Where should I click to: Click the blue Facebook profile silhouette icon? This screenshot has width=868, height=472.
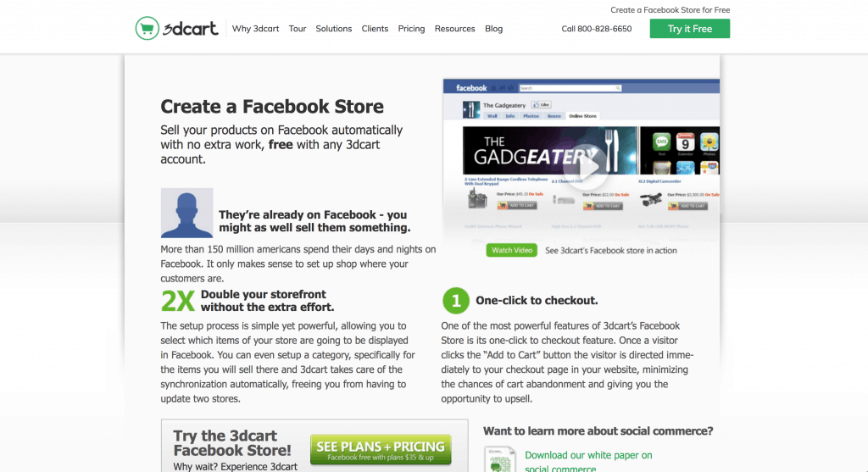click(x=186, y=213)
